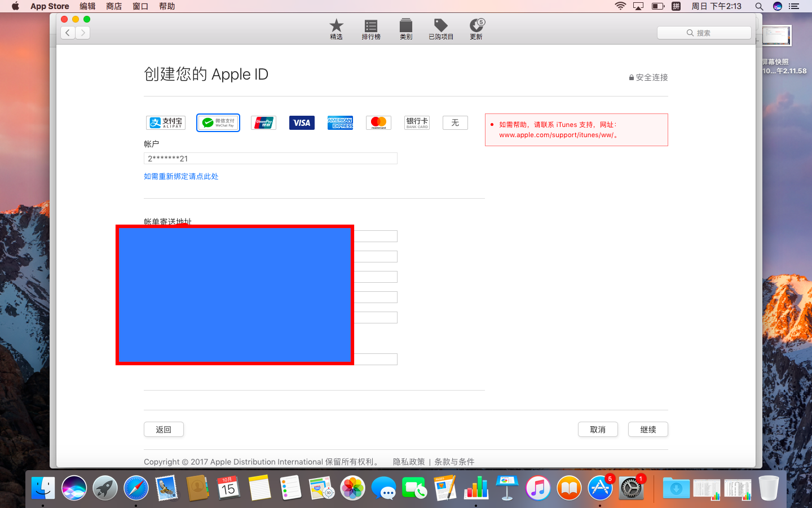
Task: Click the 帐户 account number field
Action: coord(271,159)
